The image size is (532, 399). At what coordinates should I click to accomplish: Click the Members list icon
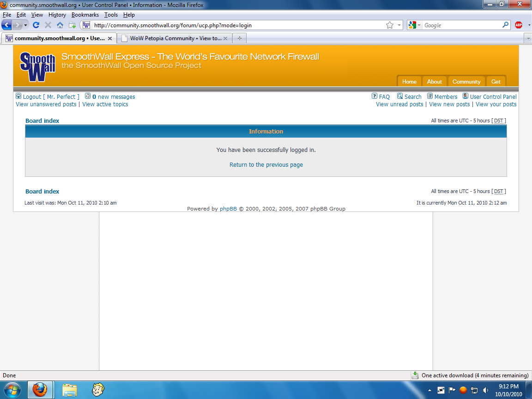[430, 96]
